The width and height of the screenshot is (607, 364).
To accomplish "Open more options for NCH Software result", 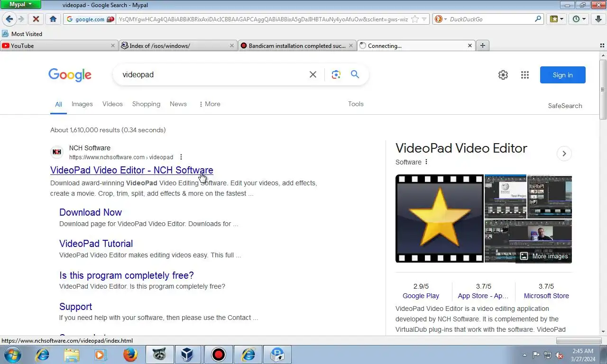I will tap(181, 157).
